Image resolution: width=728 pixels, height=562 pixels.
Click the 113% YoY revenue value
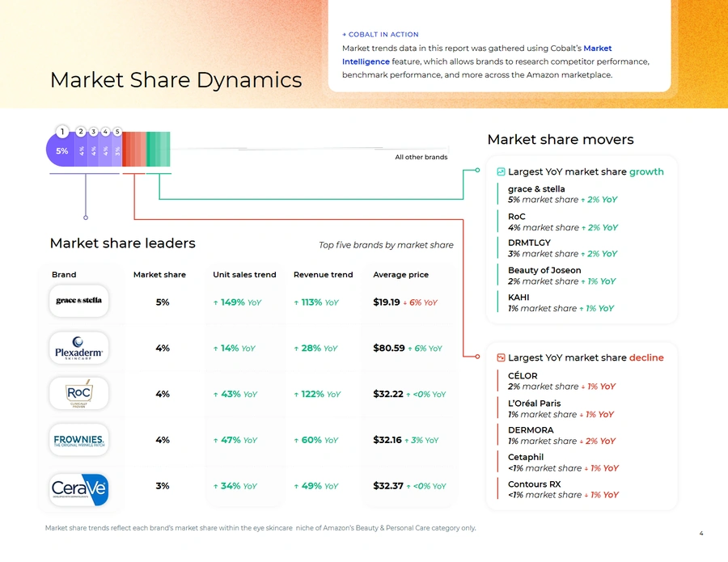tap(316, 302)
